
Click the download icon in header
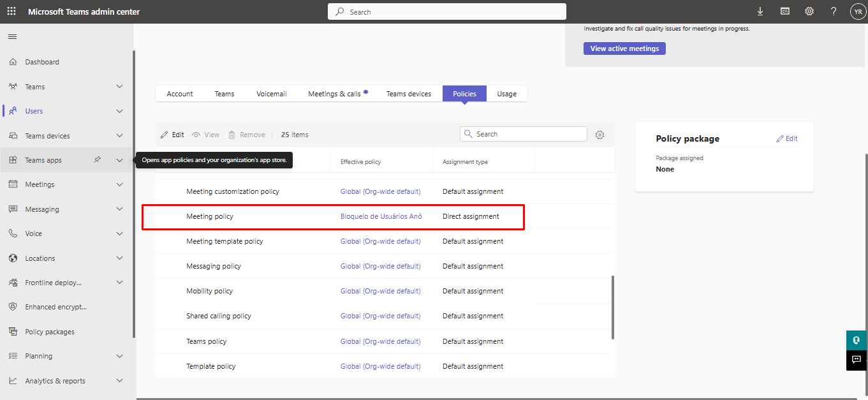[760, 11]
